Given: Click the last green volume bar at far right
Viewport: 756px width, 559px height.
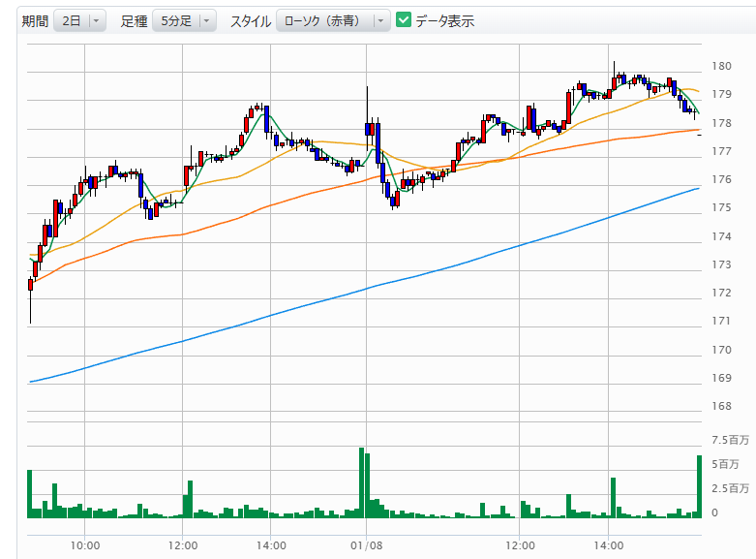Looking at the screenshot, I should pyautogui.click(x=698, y=486).
